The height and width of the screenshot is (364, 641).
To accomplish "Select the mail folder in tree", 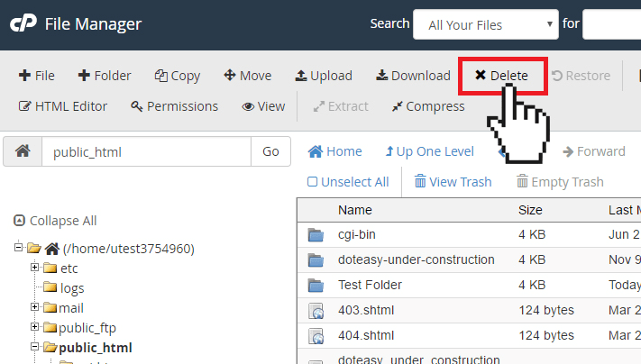I will 71,308.
